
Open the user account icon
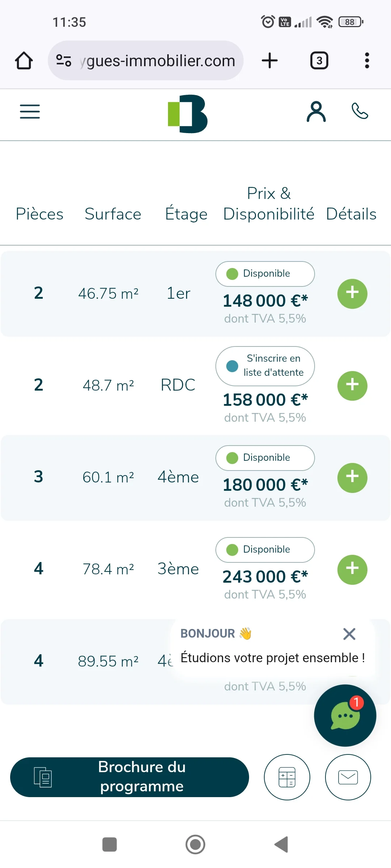tap(316, 111)
